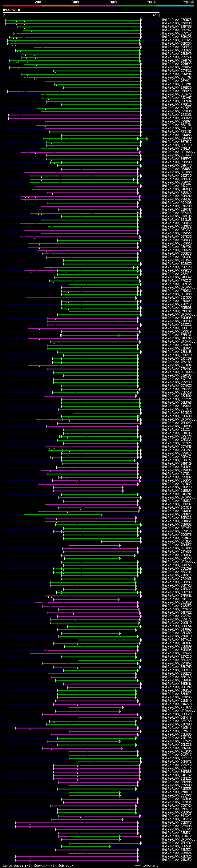The width and height of the screenshot is (197, 868).
Task: Click the query end position 459
Action: 155,15
